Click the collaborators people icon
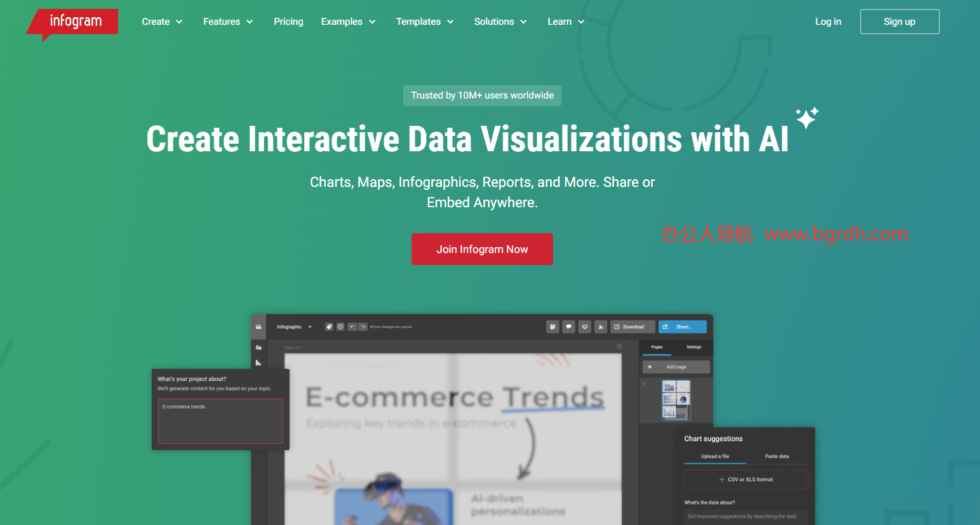Viewport: 980px width, 525px height. point(600,327)
